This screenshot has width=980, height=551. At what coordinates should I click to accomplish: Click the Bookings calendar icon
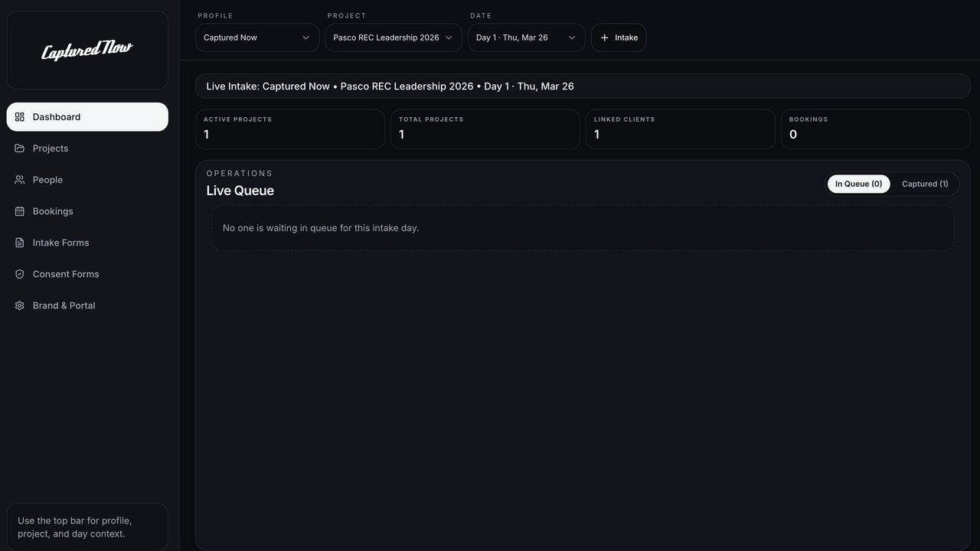click(20, 211)
